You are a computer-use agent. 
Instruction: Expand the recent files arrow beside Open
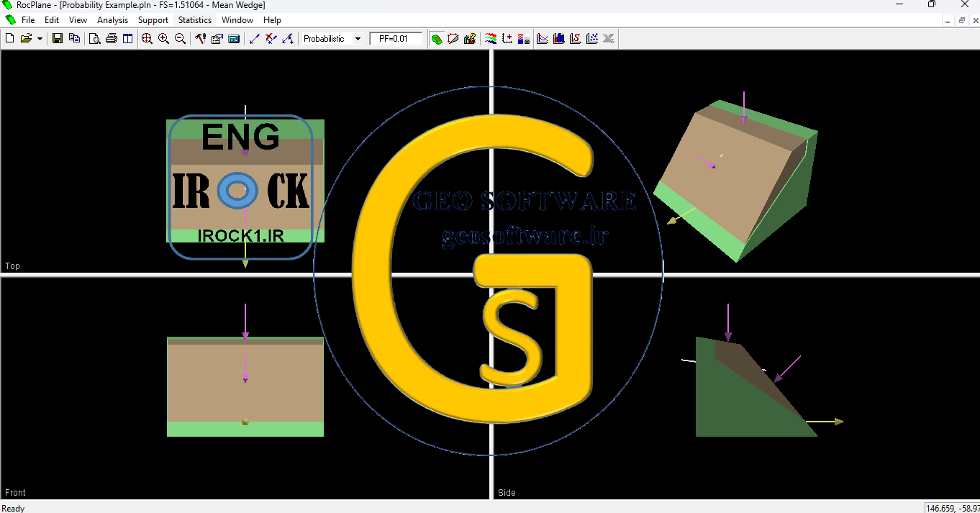tap(40, 38)
